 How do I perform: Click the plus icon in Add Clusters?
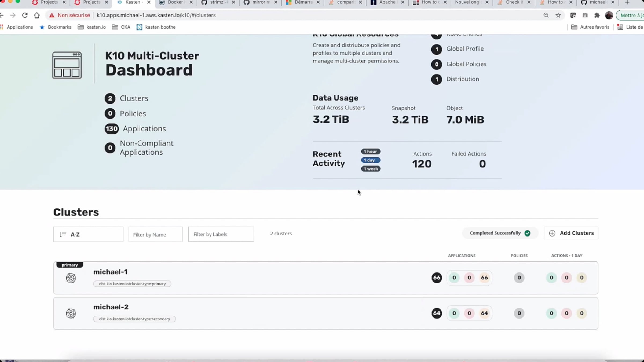(x=552, y=233)
